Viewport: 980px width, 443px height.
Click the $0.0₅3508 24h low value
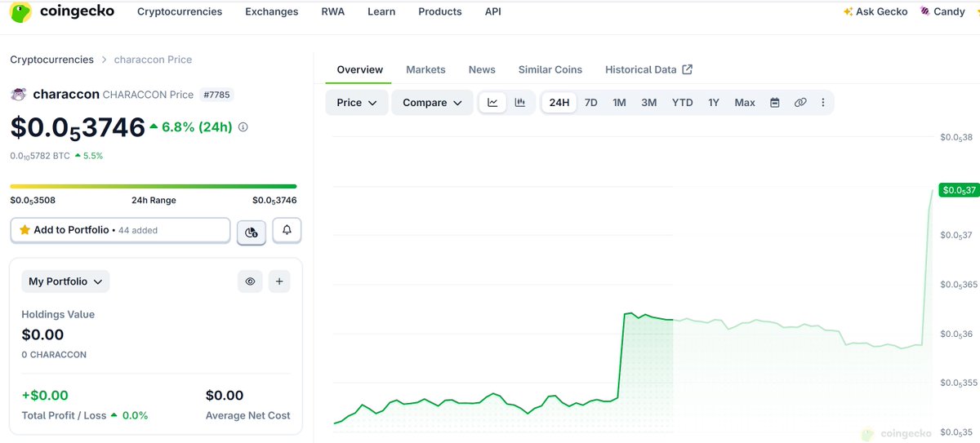(33, 200)
